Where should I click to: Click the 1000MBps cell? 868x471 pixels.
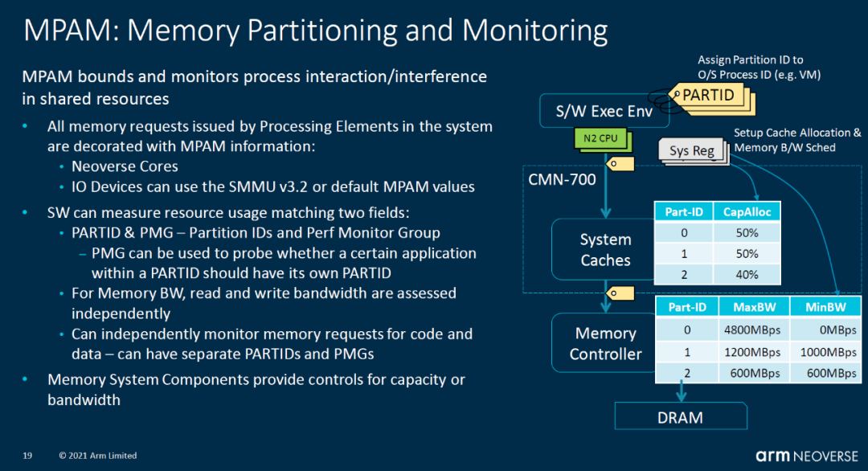point(825,352)
